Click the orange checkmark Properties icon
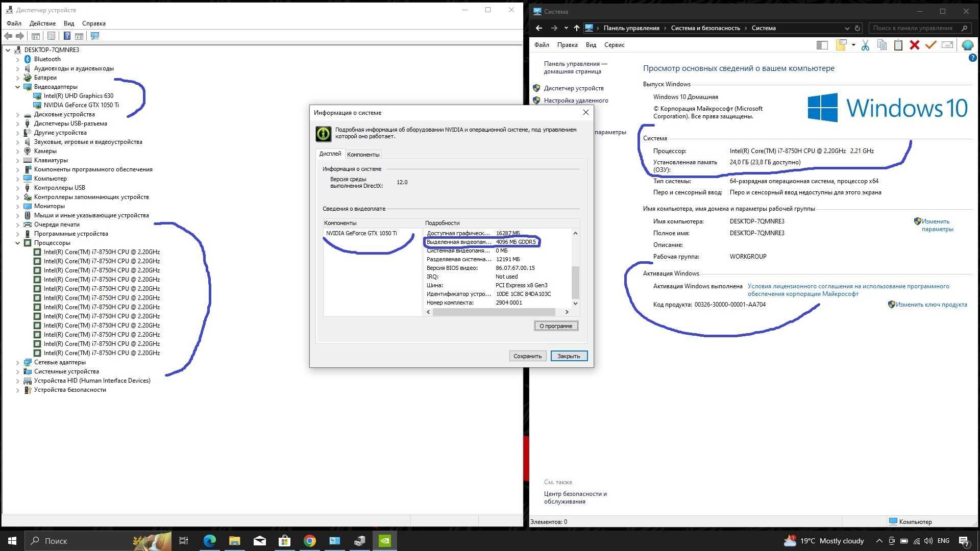Viewport: 980px width, 551px height. pyautogui.click(x=930, y=45)
